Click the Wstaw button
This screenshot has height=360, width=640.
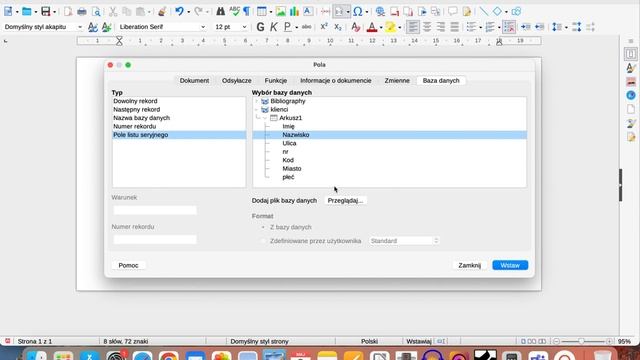(x=510, y=265)
